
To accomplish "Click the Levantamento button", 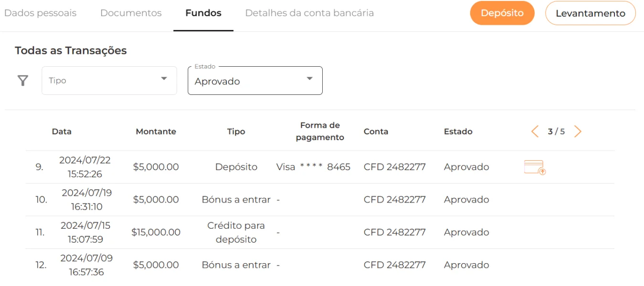I will coord(590,13).
